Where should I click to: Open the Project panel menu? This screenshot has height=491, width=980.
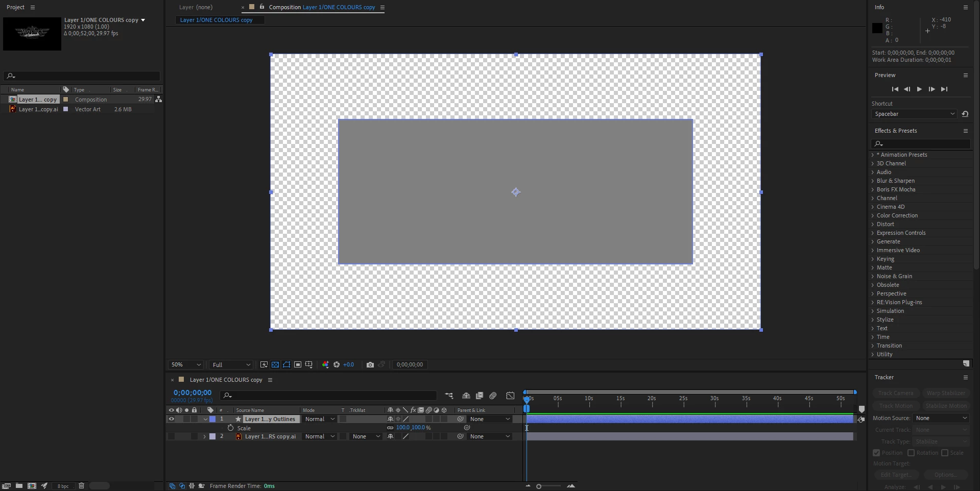pos(33,7)
